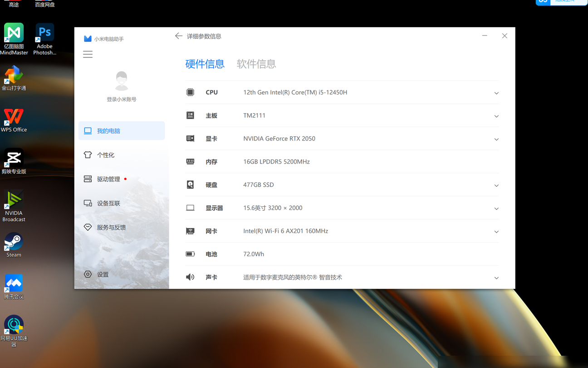Minimize the Xiaomi PC assistant window
Image resolution: width=588 pixels, height=368 pixels.
pyautogui.click(x=485, y=36)
